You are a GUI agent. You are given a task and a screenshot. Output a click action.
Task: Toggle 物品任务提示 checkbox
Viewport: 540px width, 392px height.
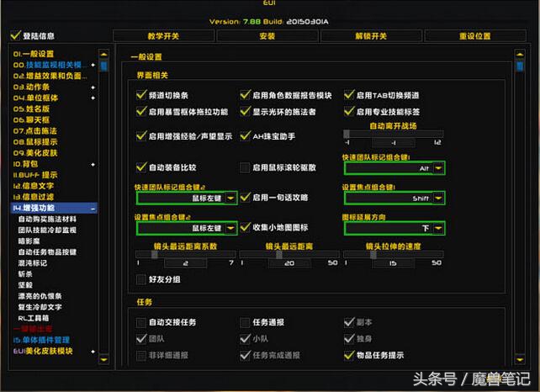click(349, 355)
